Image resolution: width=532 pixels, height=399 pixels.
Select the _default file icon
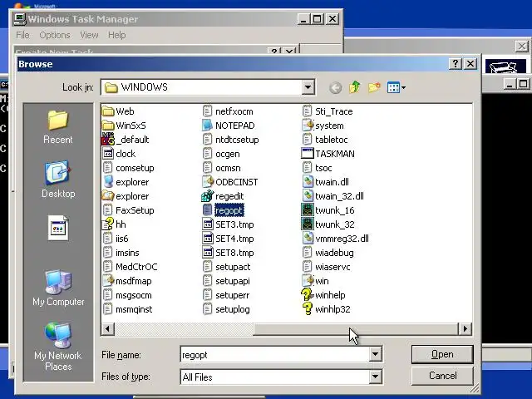(x=108, y=140)
